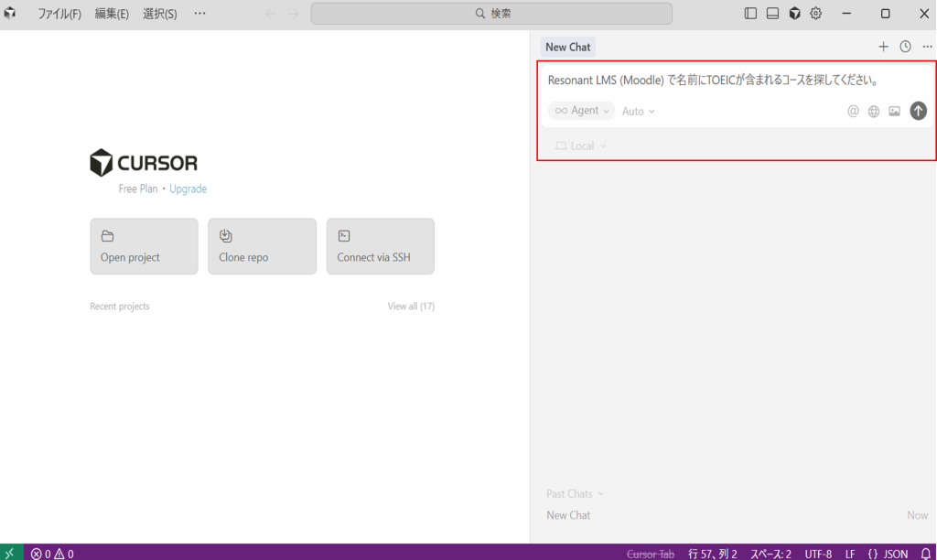Viewport: 937px width, 560px height.
Task: Toggle the primary sidebar layout icon
Action: tap(750, 14)
